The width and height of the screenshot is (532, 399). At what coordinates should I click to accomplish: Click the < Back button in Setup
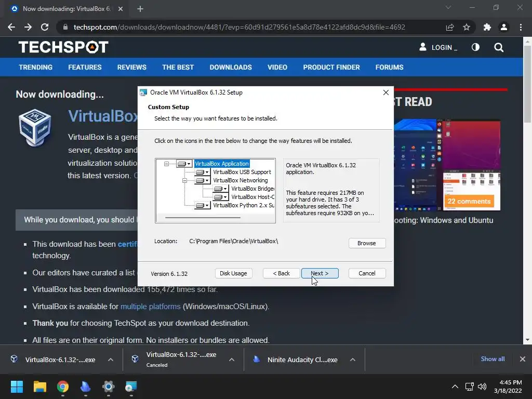pyautogui.click(x=281, y=273)
